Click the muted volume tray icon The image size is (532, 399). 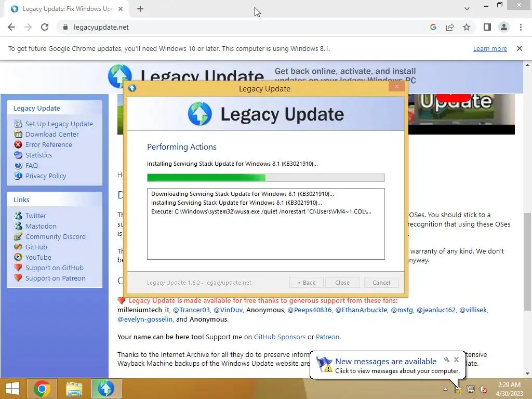(x=483, y=389)
